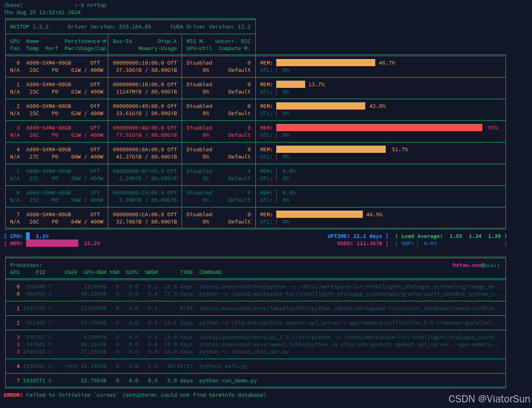
Task: Select process PID 2836571
Action: [x=34, y=381]
